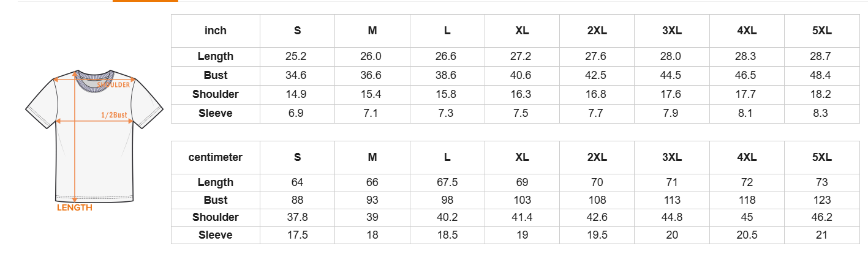Screen dimensions: 868x257
Task: Select the Shoulder value 37.8 cell
Action: pyautogui.click(x=297, y=217)
